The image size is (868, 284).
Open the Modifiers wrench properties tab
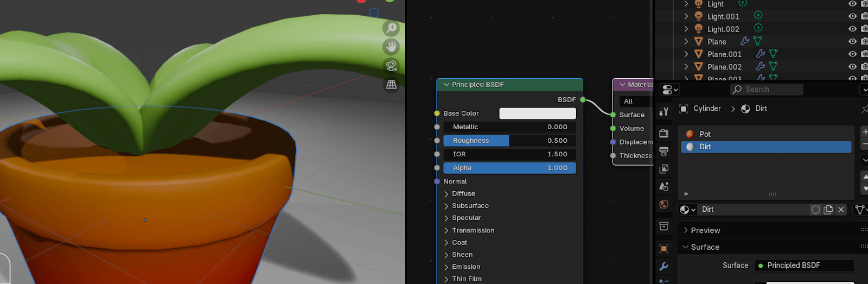point(664,267)
